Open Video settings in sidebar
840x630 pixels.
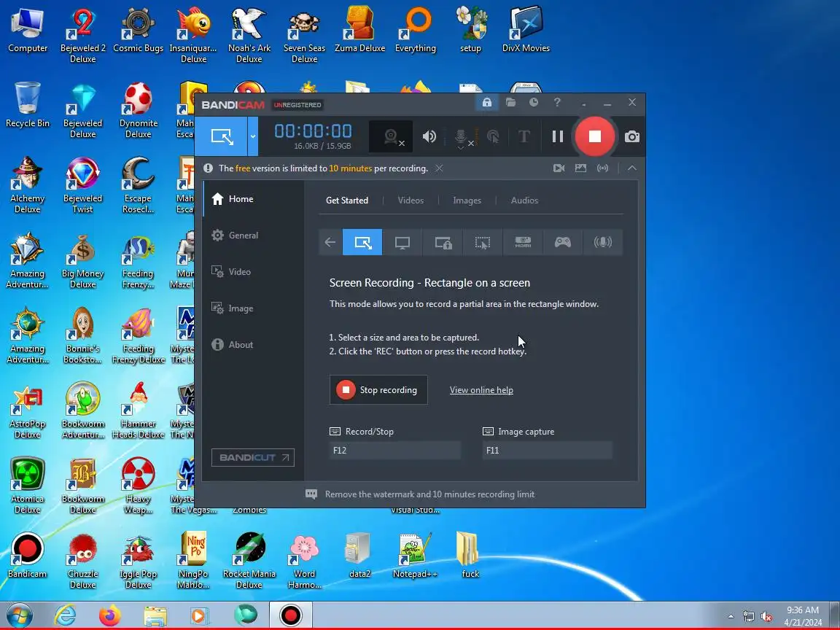[254, 271]
